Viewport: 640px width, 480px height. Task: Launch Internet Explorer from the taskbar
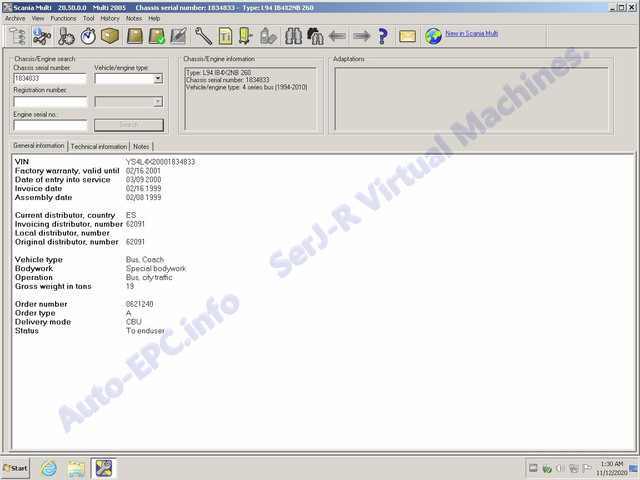pyautogui.click(x=49, y=468)
